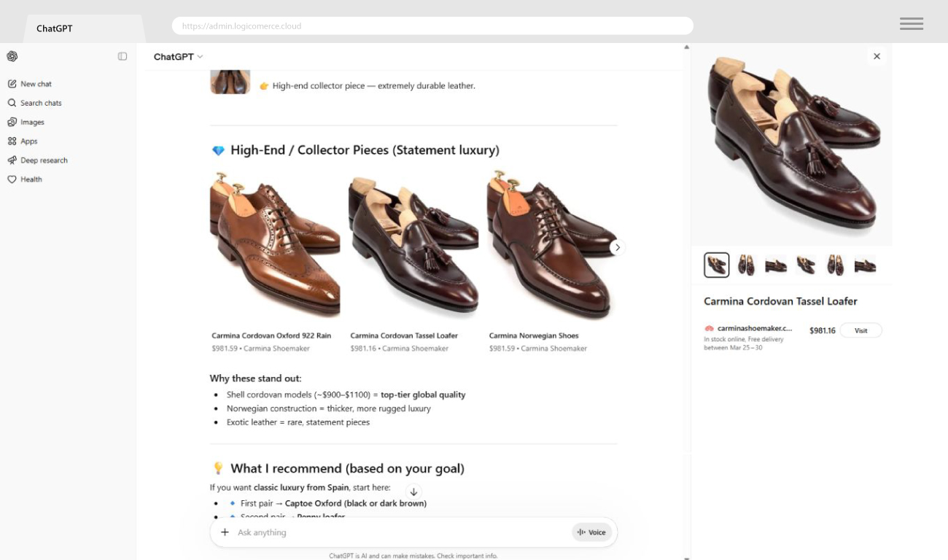Select the highlighted first gallery thumbnail
This screenshot has height=560, width=948.
pyautogui.click(x=717, y=265)
